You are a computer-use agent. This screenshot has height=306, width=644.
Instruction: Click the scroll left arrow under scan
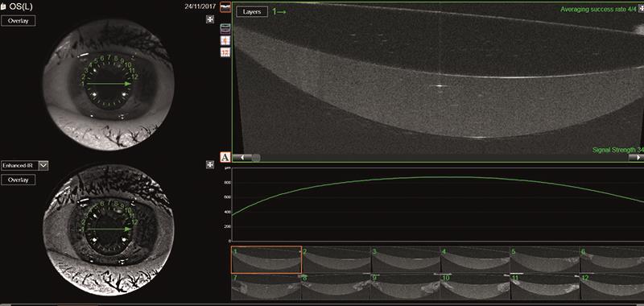pos(242,157)
